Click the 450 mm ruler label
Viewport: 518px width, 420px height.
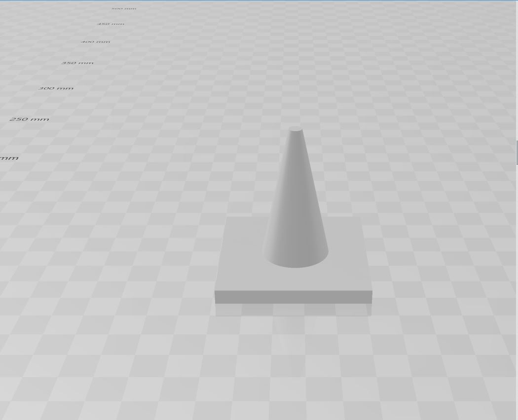[x=111, y=23]
